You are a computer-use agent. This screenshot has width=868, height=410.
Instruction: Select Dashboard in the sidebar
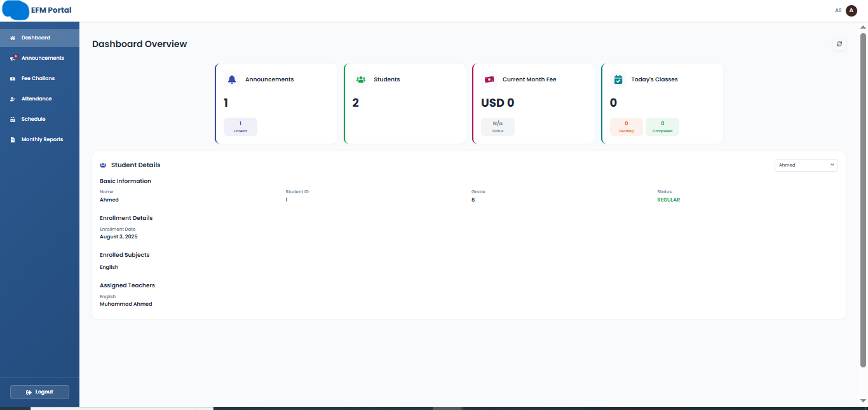coord(36,38)
